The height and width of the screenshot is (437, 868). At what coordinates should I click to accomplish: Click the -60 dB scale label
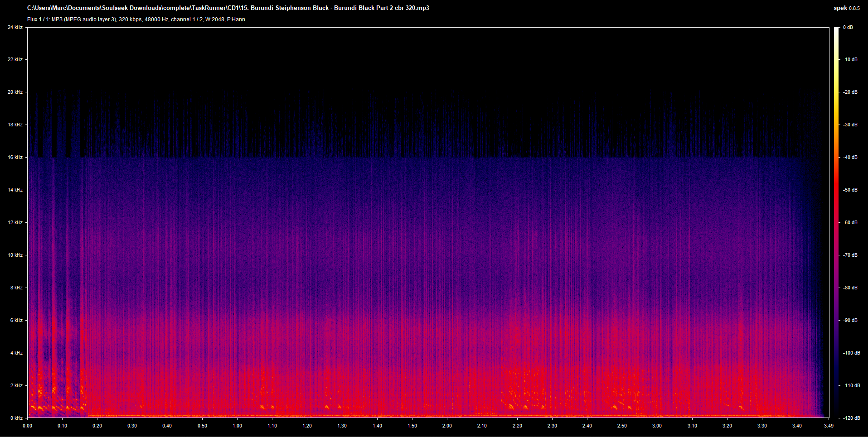(850, 223)
